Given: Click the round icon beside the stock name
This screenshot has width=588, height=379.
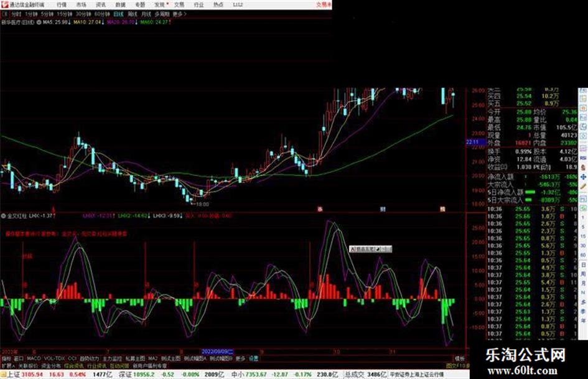Looking at the screenshot, I should click(39, 22).
